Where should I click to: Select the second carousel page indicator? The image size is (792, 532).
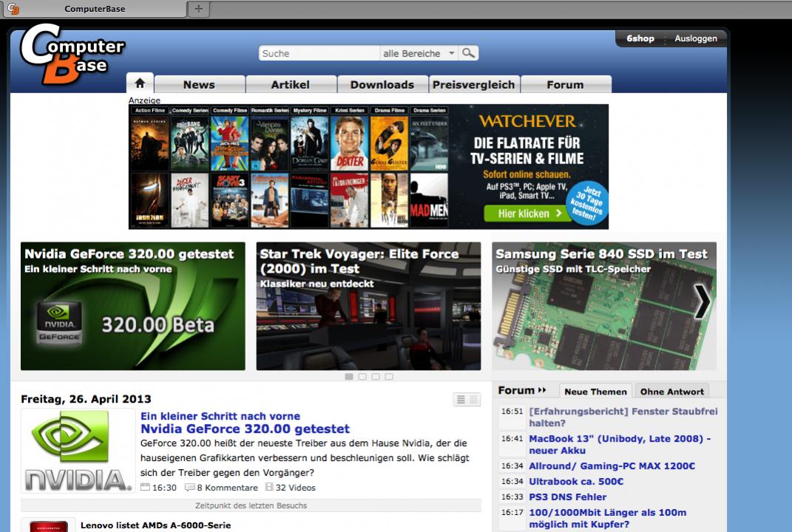pos(362,377)
